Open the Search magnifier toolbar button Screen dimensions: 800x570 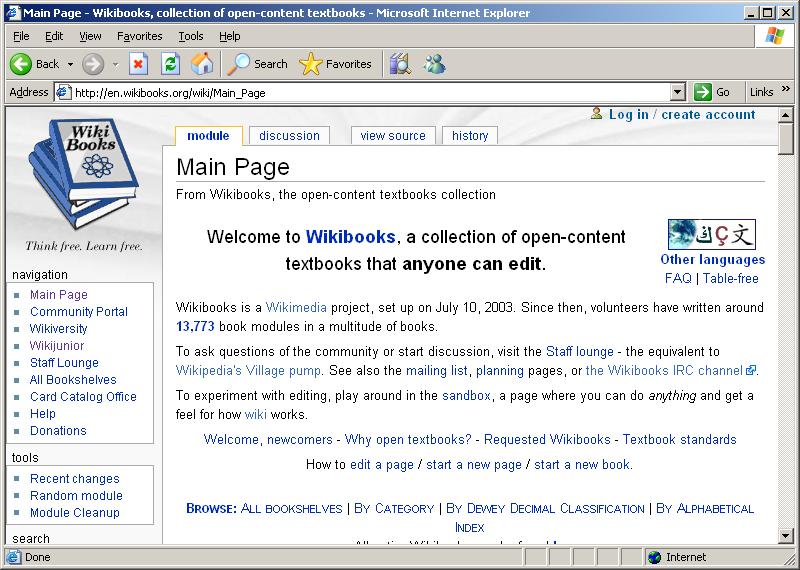click(x=257, y=64)
